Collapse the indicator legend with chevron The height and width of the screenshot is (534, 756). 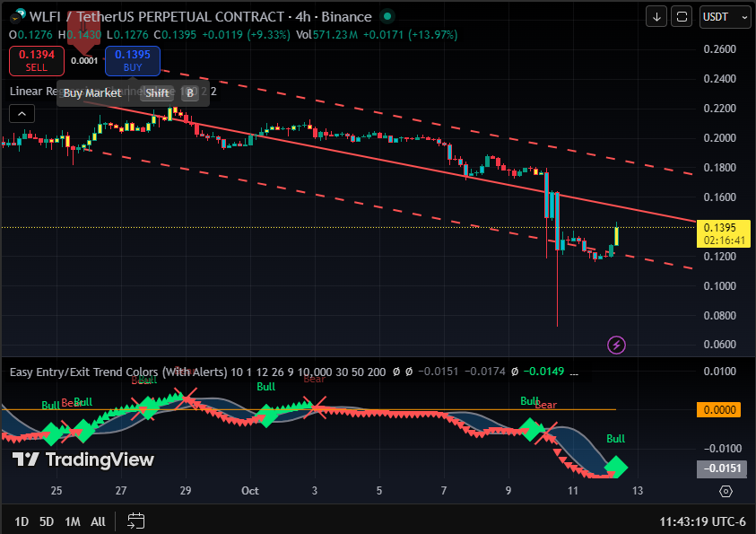point(22,114)
